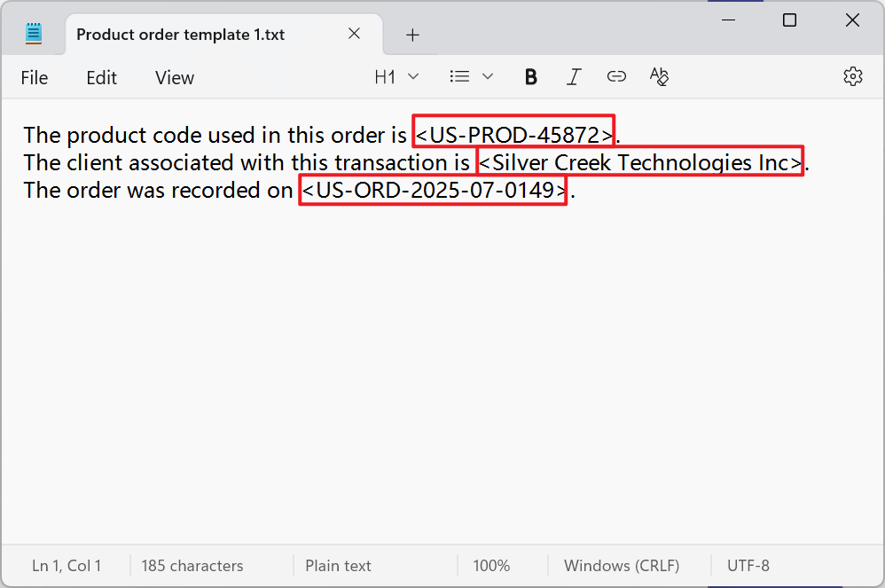Toggle bold formatting
885x588 pixels.
[x=530, y=76]
